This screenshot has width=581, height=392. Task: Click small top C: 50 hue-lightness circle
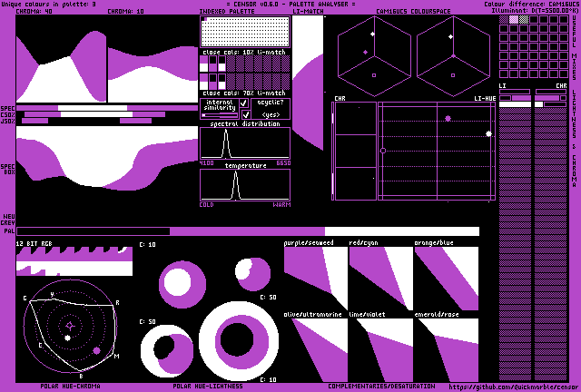pos(253,274)
